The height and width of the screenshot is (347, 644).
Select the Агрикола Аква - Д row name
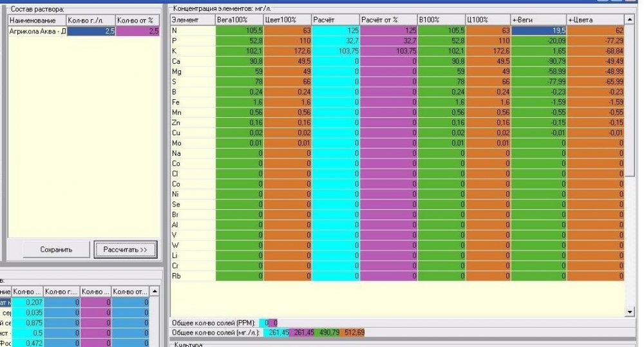37,31
